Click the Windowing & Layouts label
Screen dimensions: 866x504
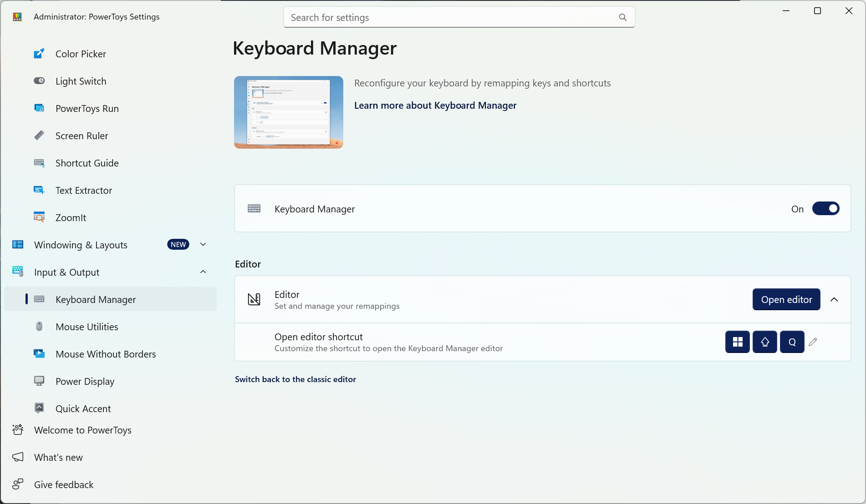point(81,245)
